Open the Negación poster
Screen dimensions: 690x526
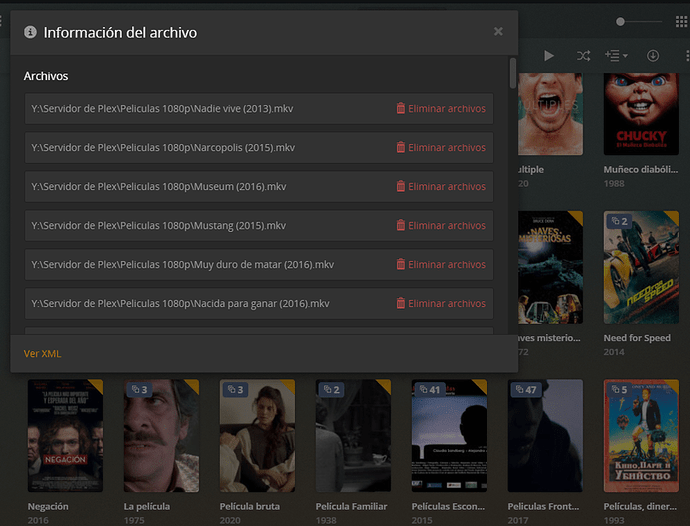(x=65, y=436)
